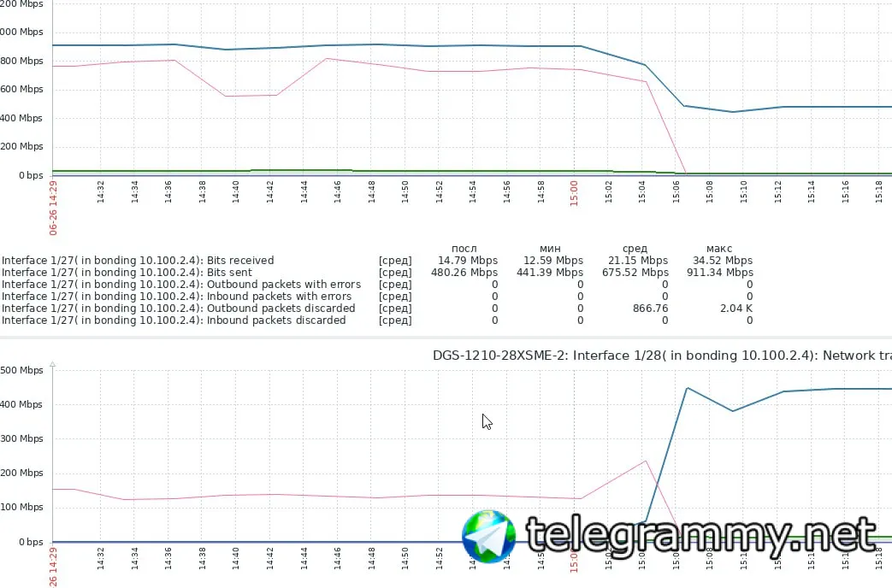Click the 15:12 time label in the top graph
The width and height of the screenshot is (892, 588).
click(x=777, y=191)
